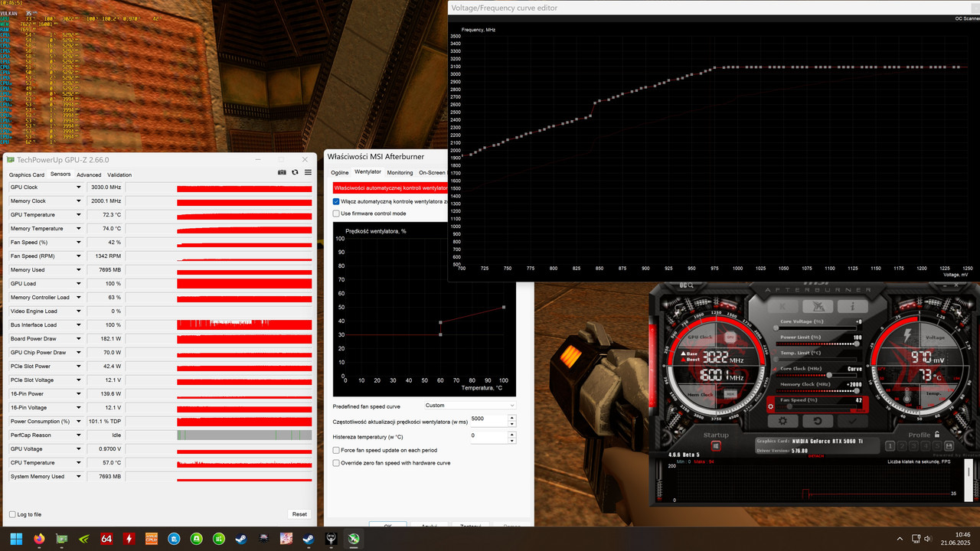Screen dimensions: 980x551
Task: Click the OC search icon in Afterburner
Action: [685, 286]
